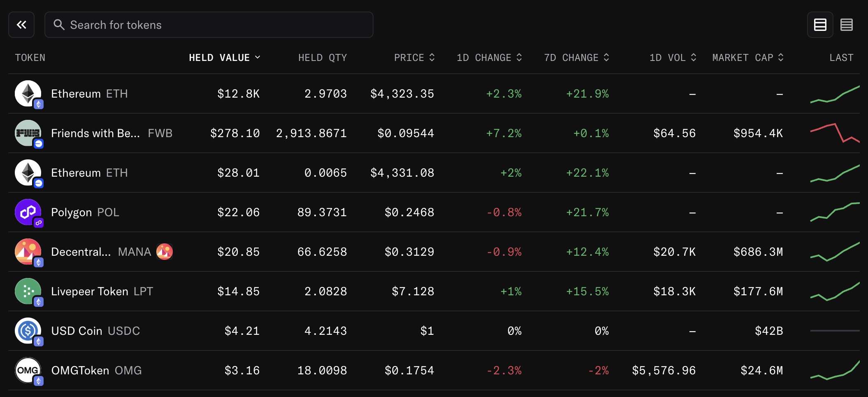Select Polygon POL token name
The image size is (868, 397).
coord(85,213)
